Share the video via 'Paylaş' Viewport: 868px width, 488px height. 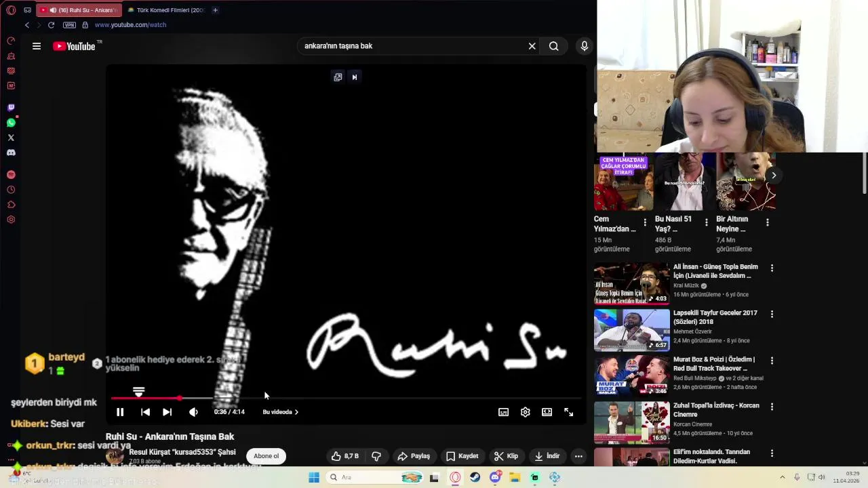click(414, 456)
